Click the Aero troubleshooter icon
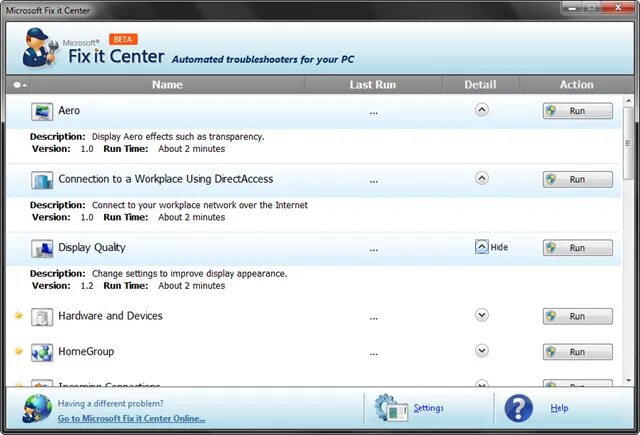640x435 pixels. [42, 111]
